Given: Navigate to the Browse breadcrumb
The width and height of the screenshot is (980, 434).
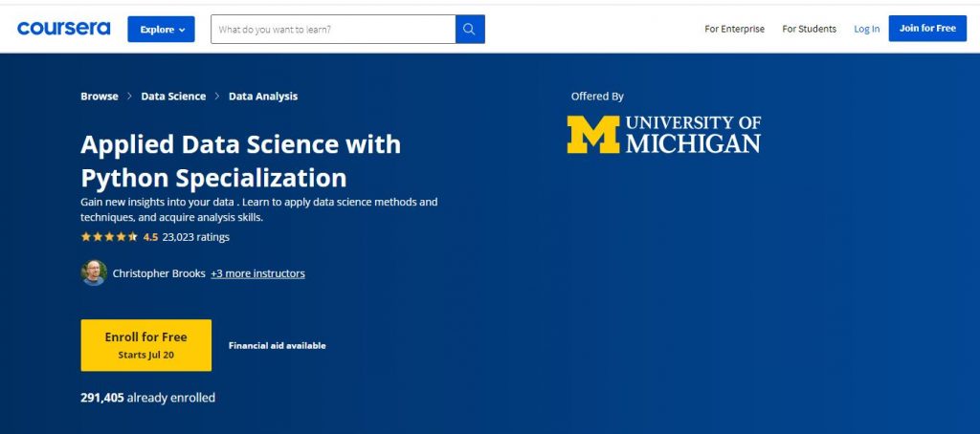Looking at the screenshot, I should pos(100,97).
